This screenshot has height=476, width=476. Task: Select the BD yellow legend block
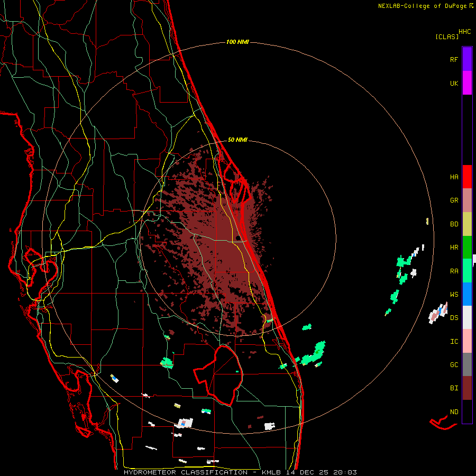(x=467, y=224)
